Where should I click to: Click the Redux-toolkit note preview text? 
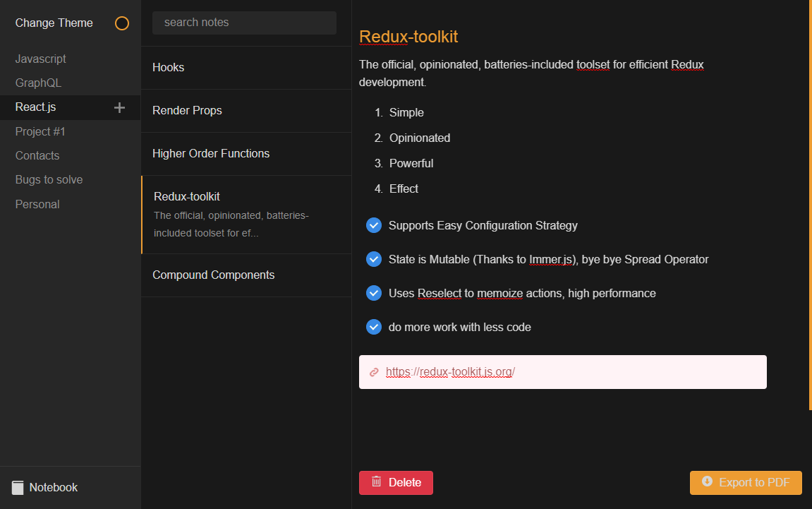coord(231,224)
